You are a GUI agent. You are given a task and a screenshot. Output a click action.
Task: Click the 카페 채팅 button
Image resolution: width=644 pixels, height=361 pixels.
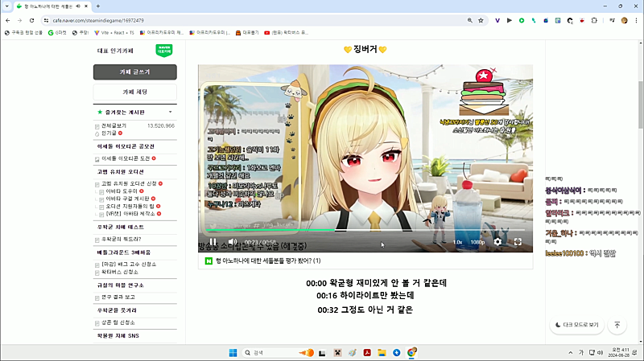(134, 92)
